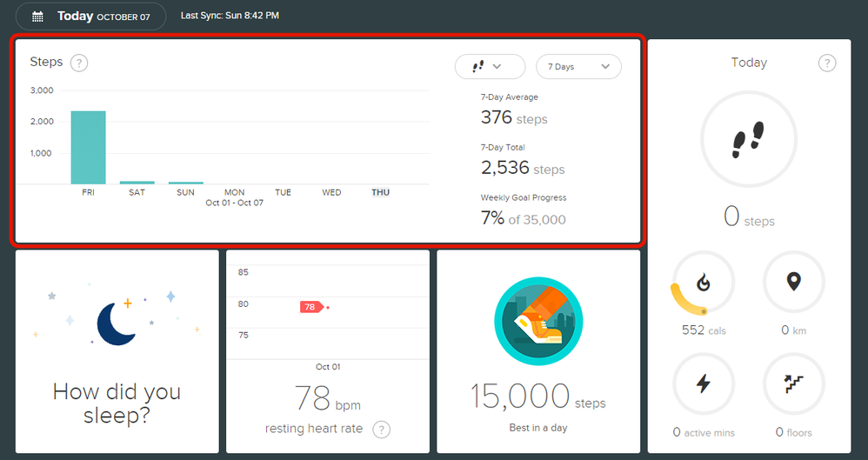This screenshot has height=460, width=868.
Task: Click the calendar icon beside Today
Action: tap(37, 17)
